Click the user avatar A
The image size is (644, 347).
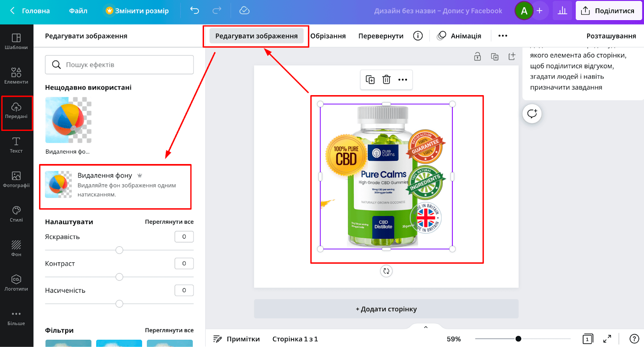click(x=524, y=11)
